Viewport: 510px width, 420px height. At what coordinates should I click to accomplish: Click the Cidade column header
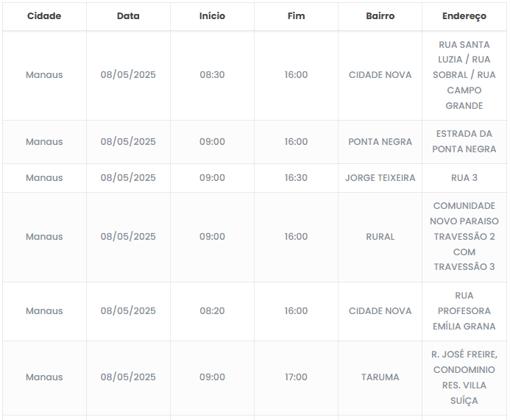tap(44, 15)
